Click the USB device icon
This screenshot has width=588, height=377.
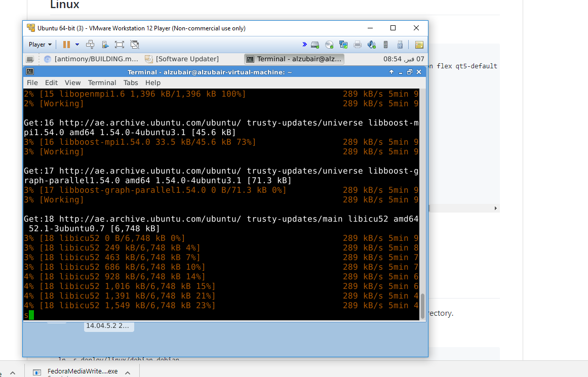coord(400,45)
